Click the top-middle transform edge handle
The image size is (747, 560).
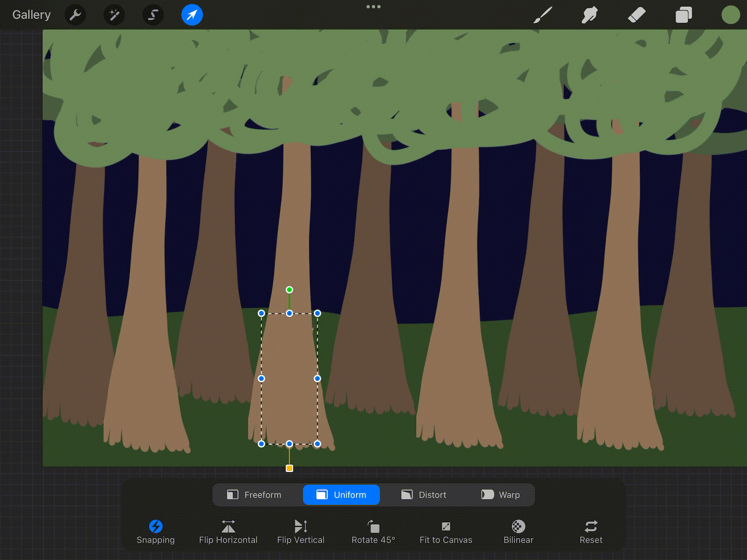[x=289, y=313]
